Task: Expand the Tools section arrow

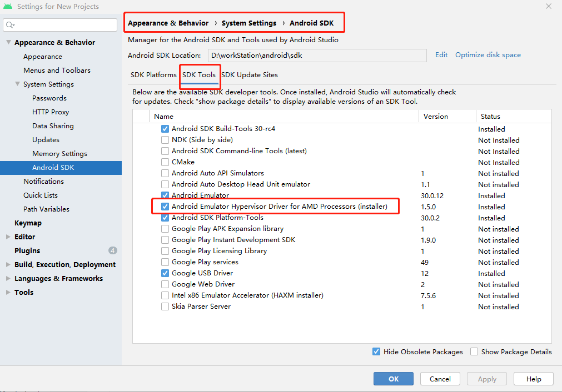Action: pyautogui.click(x=8, y=292)
